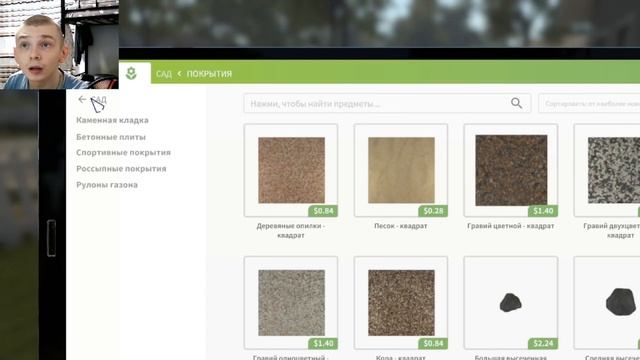This screenshot has height=360, width=640.
Task: Select the Гравий цветной thumbnail
Action: coord(511,170)
